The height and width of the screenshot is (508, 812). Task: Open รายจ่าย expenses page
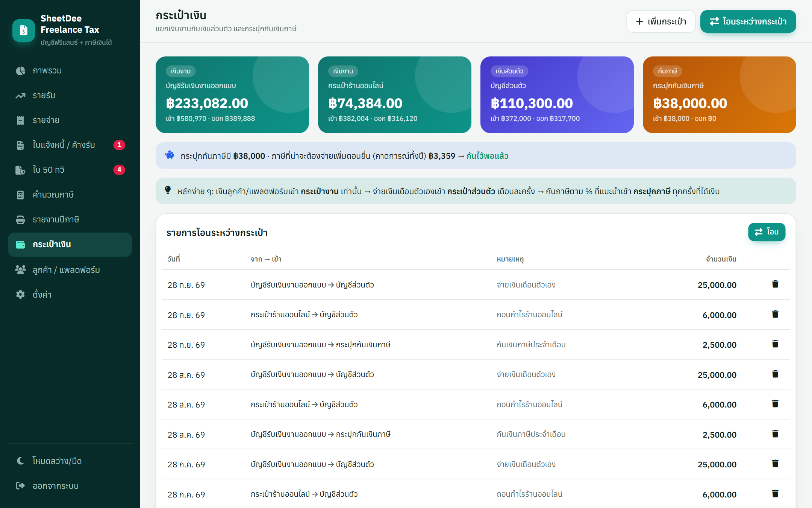point(70,120)
